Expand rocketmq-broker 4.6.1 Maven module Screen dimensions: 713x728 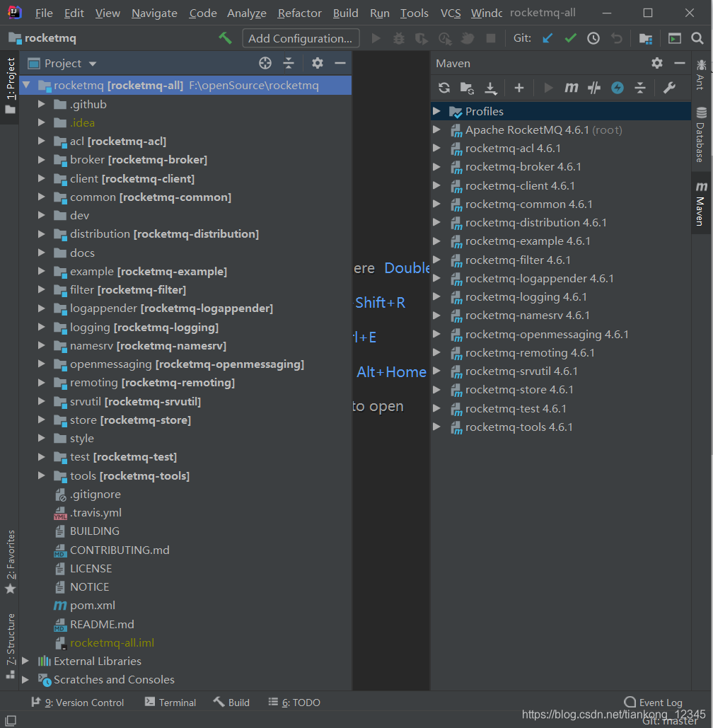[x=436, y=167]
